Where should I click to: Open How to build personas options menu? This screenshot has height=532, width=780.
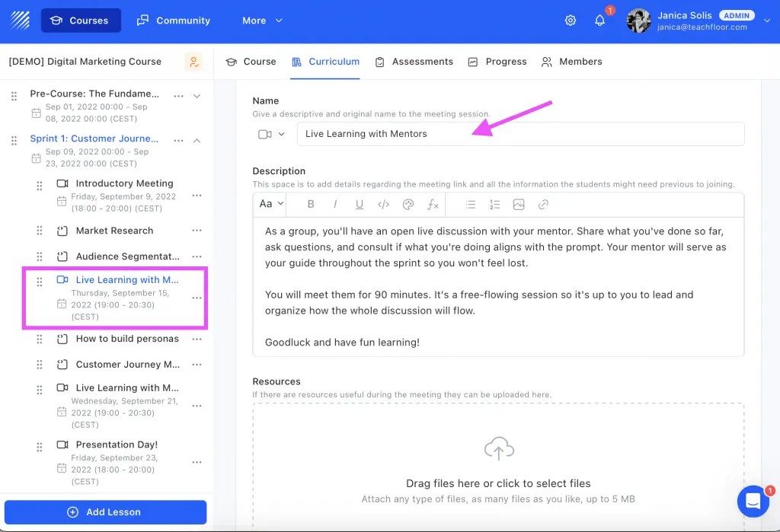(197, 339)
